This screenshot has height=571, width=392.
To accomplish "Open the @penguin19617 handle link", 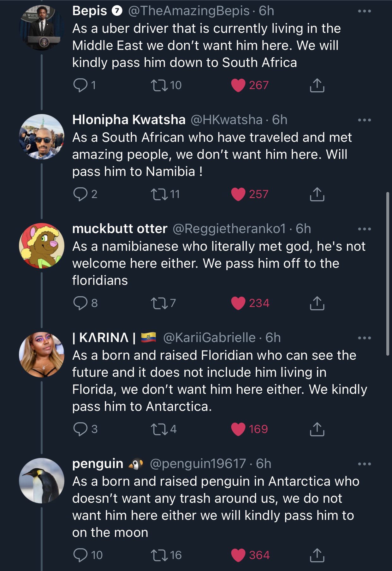I will (x=198, y=464).
